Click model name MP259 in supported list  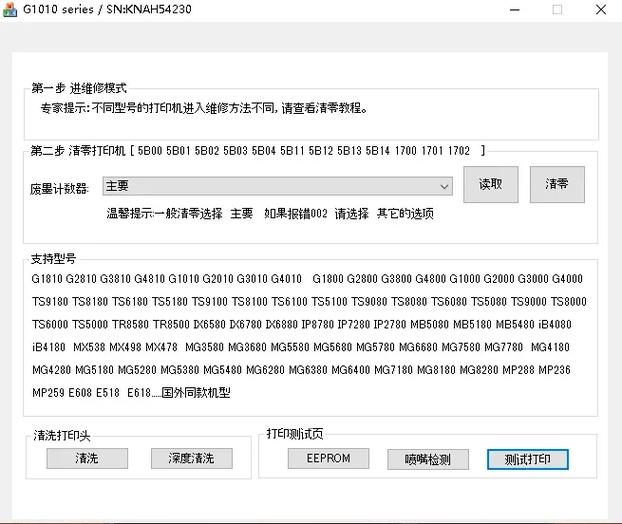[x=48, y=393]
